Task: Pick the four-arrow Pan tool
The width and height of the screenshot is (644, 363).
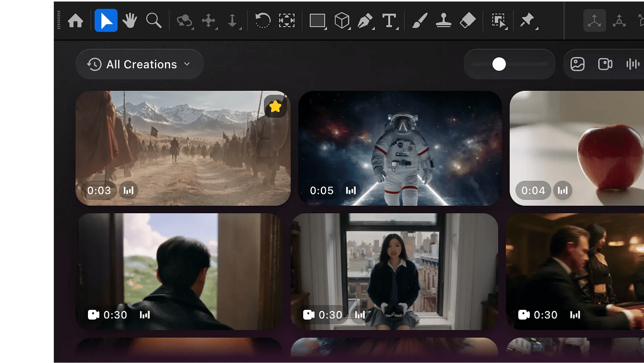Action: [209, 21]
